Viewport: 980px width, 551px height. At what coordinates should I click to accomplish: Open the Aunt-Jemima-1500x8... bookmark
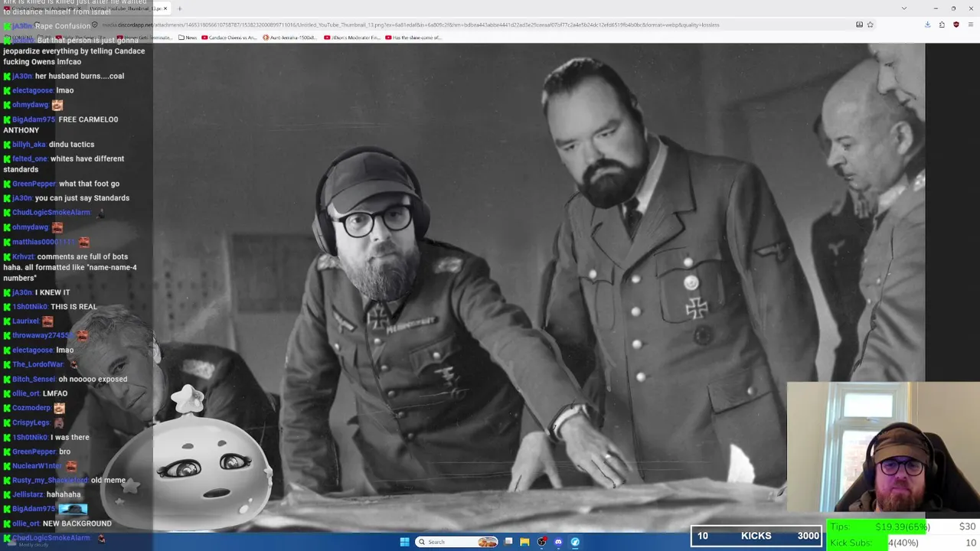pyautogui.click(x=289, y=37)
